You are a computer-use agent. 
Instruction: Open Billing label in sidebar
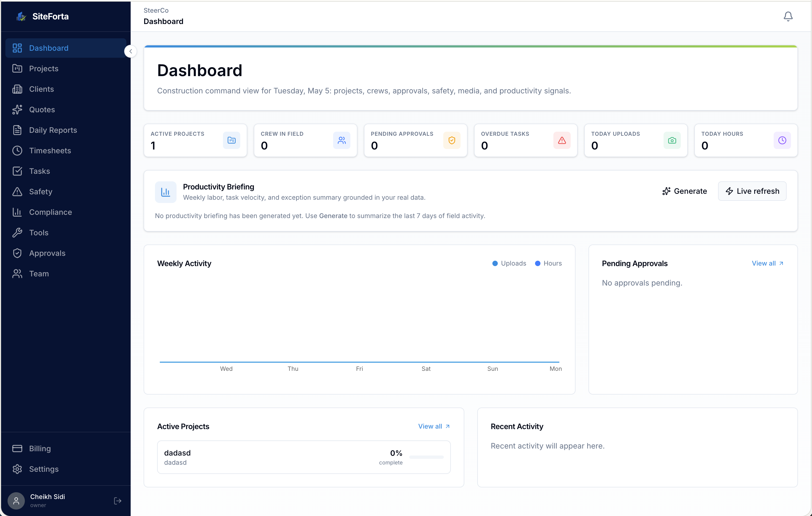click(40, 448)
